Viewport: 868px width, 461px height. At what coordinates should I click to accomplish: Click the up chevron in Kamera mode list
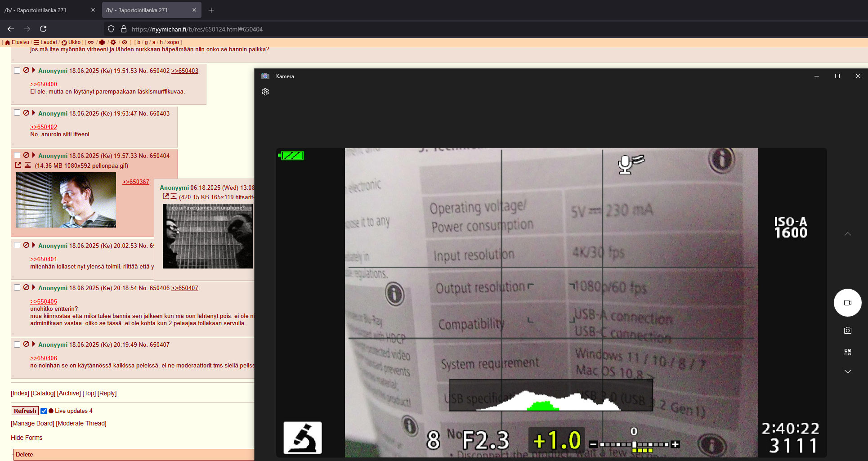[847, 234]
